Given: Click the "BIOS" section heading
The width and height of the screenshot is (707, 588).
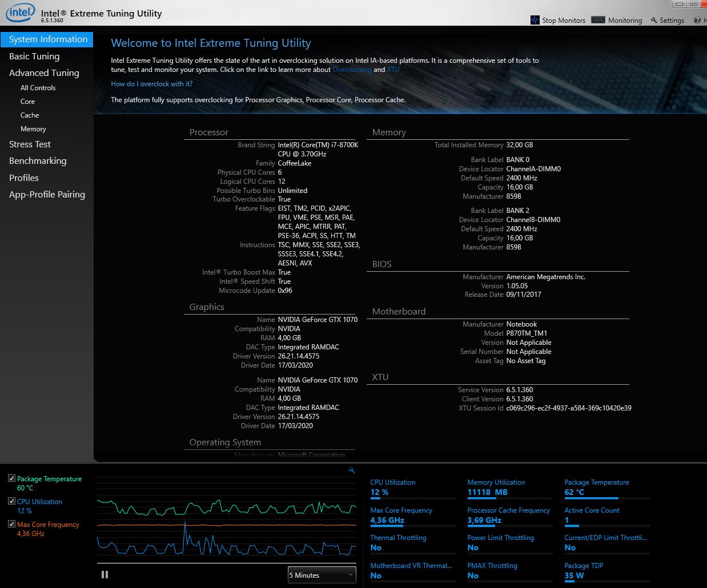Looking at the screenshot, I should 382,264.
